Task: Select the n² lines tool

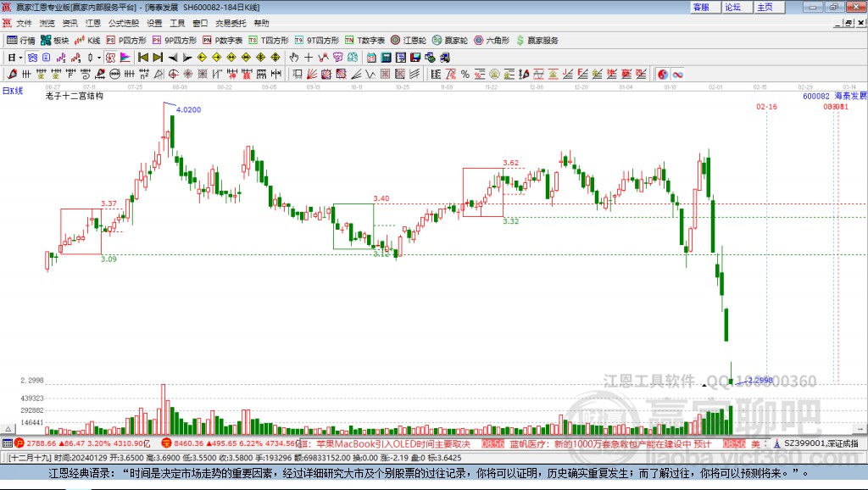Action: tap(144, 74)
